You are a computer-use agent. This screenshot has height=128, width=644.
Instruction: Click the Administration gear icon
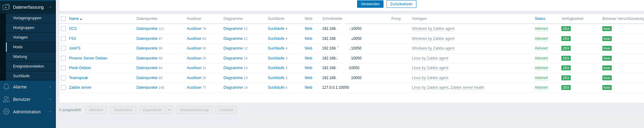(6, 111)
